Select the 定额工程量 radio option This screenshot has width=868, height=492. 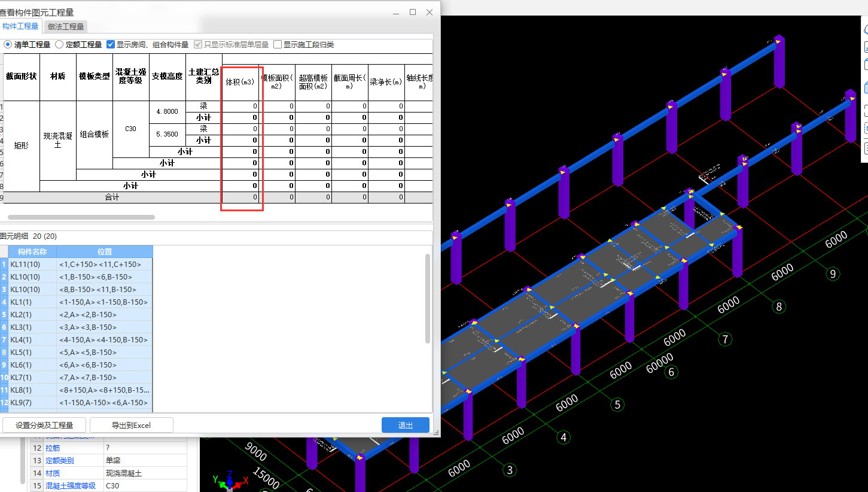point(78,44)
